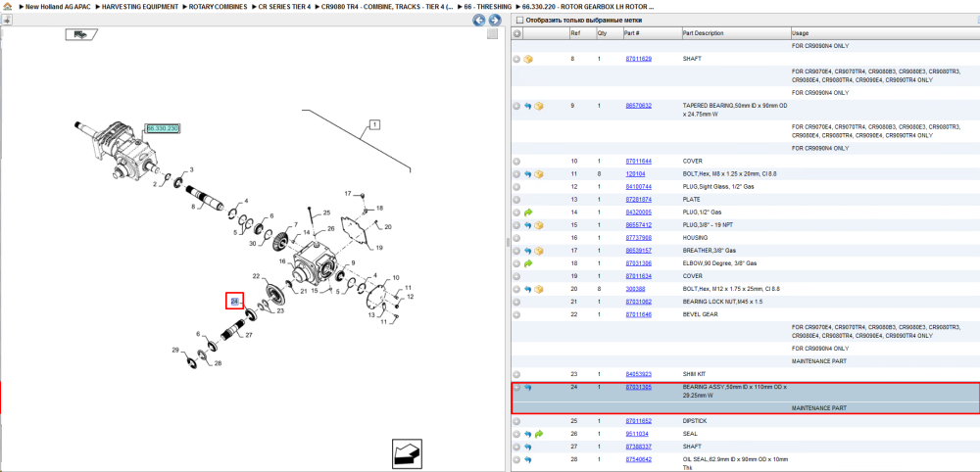This screenshot has height=472, width=980.
Task: Open CR SERIES TIER 4 breadcrumb
Action: coord(284,6)
